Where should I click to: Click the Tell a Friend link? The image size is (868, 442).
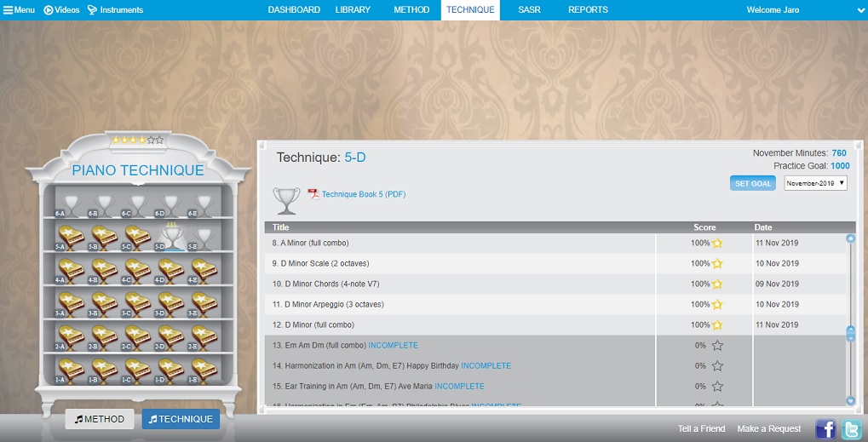tap(701, 428)
